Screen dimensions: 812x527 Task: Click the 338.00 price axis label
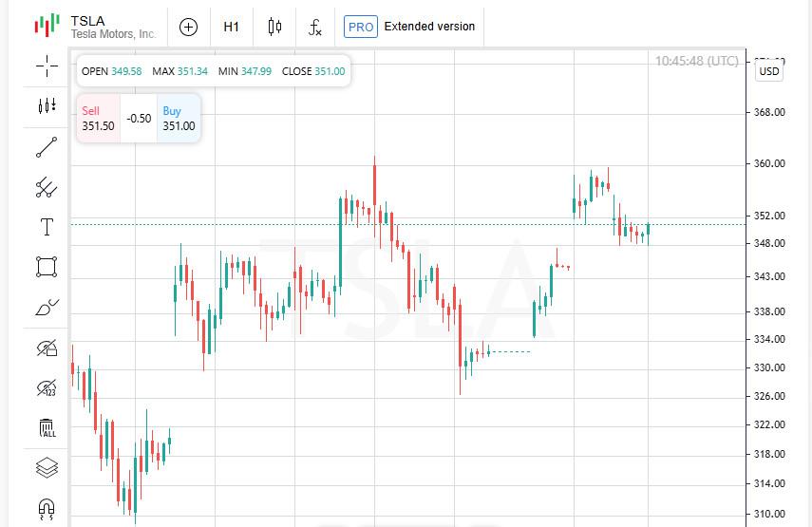(769, 311)
